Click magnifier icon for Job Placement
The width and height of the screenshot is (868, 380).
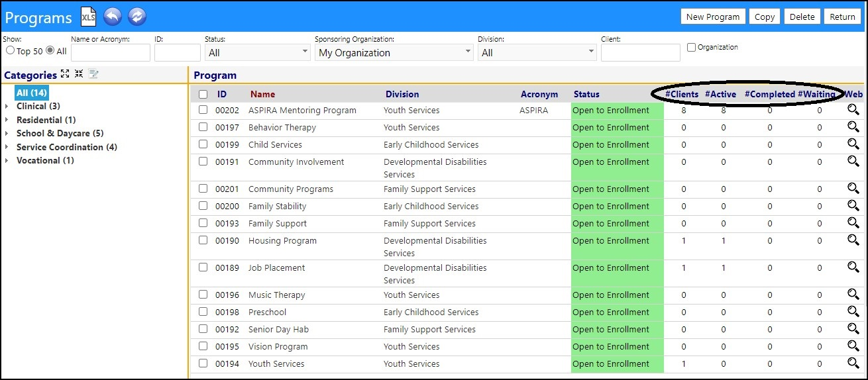pos(853,267)
